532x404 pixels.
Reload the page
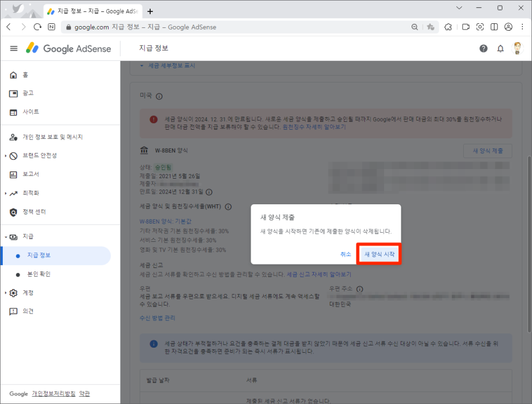(38, 27)
